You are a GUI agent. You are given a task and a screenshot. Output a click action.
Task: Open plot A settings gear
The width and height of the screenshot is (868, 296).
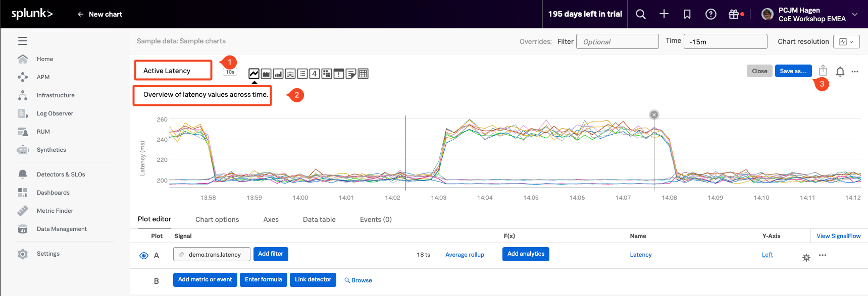pyautogui.click(x=806, y=258)
